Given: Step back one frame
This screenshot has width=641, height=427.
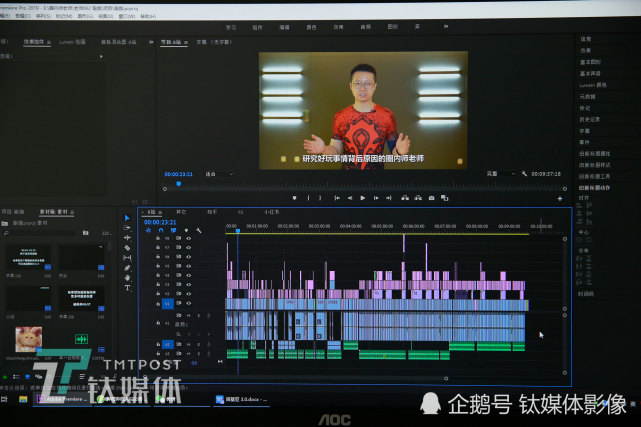Looking at the screenshot, I should [350, 198].
